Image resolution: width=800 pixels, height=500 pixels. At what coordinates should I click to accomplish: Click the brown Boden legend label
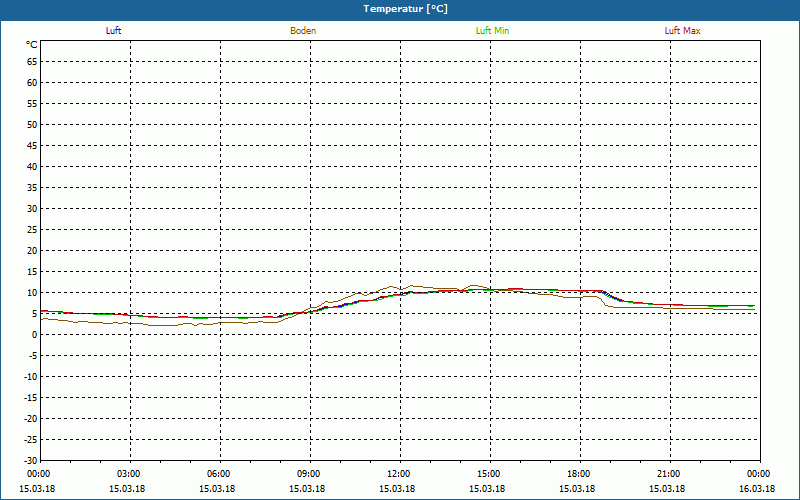(303, 31)
